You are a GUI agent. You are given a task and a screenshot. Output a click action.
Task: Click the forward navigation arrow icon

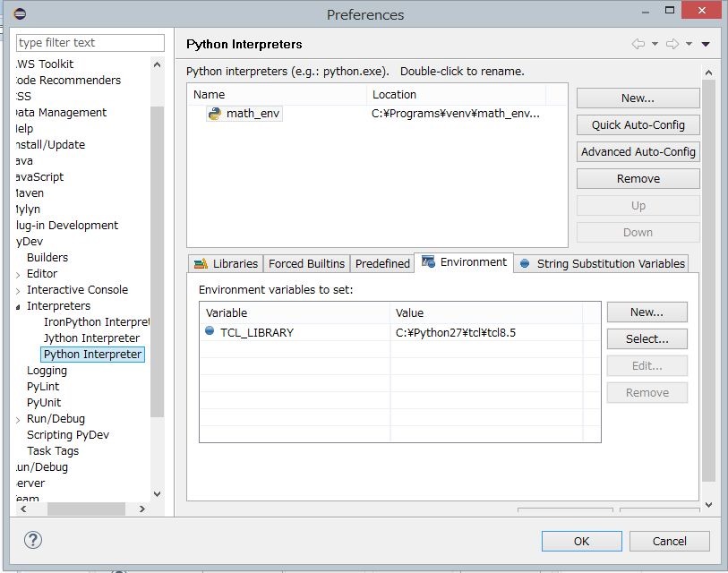(x=672, y=44)
